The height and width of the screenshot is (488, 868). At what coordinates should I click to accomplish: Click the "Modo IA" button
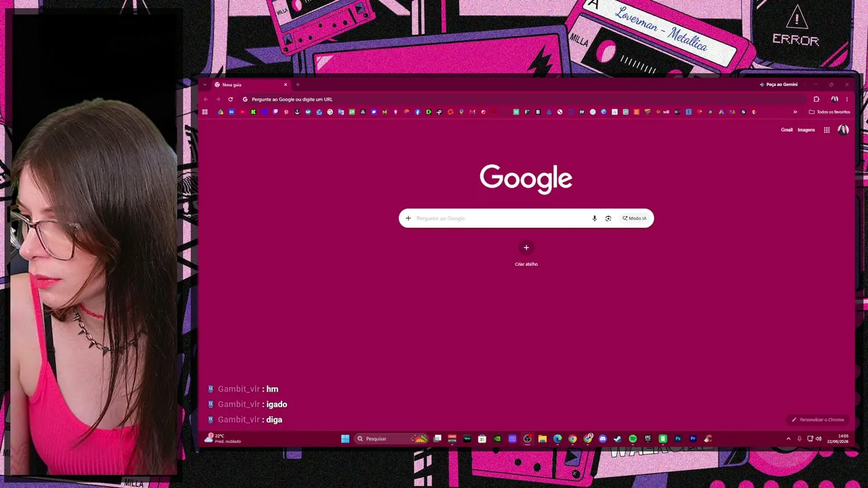(x=635, y=218)
